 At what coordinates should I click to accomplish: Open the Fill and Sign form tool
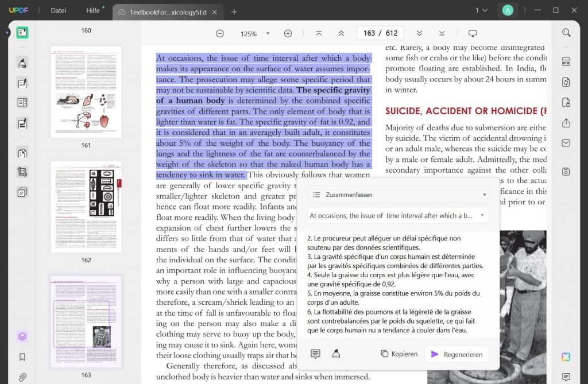(22, 123)
